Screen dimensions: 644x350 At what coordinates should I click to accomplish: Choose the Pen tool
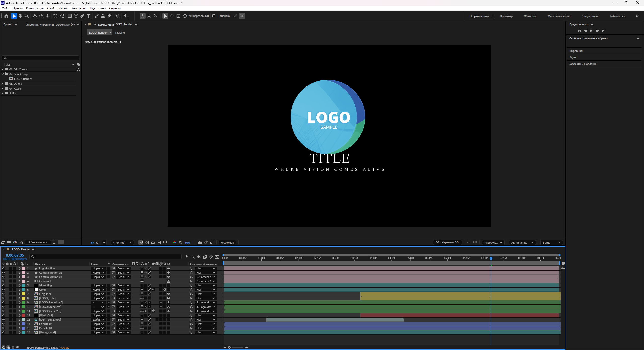(x=82, y=16)
